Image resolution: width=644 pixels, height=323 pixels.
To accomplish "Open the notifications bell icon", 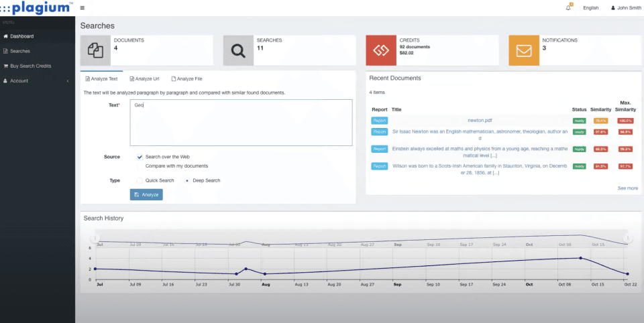I will [568, 8].
